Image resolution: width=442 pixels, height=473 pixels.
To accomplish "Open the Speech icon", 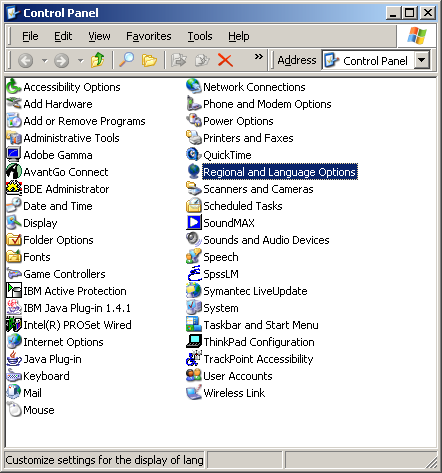I will click(194, 257).
